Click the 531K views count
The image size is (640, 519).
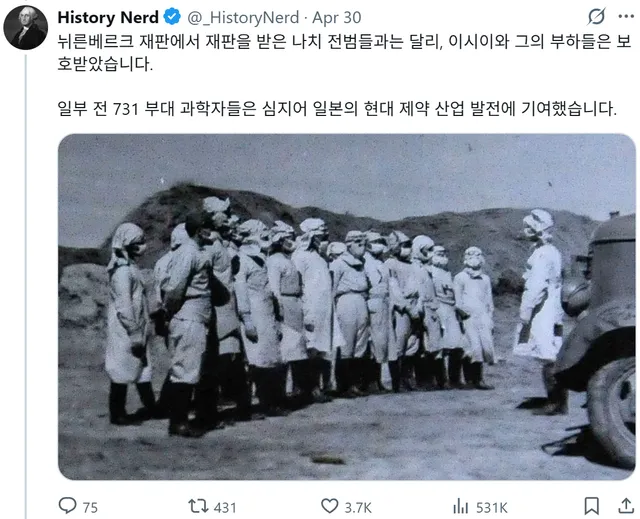click(x=492, y=508)
